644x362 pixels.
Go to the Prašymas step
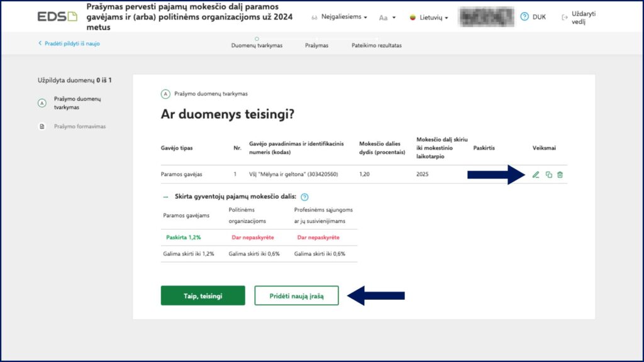(x=316, y=45)
